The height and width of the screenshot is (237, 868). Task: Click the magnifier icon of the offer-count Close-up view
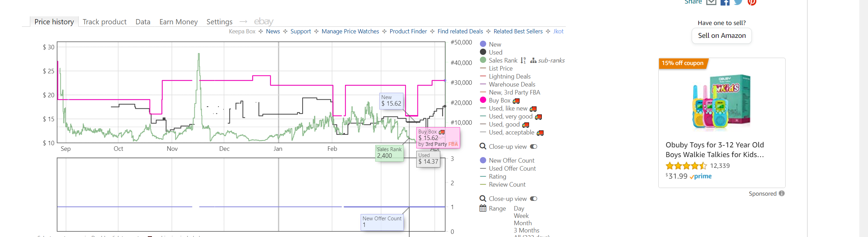point(483,199)
